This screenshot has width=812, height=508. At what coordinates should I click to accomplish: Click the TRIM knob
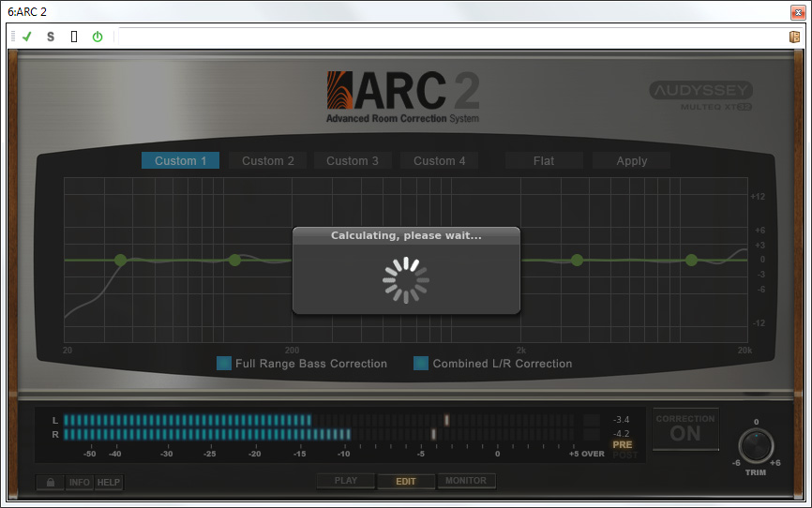coord(756,446)
